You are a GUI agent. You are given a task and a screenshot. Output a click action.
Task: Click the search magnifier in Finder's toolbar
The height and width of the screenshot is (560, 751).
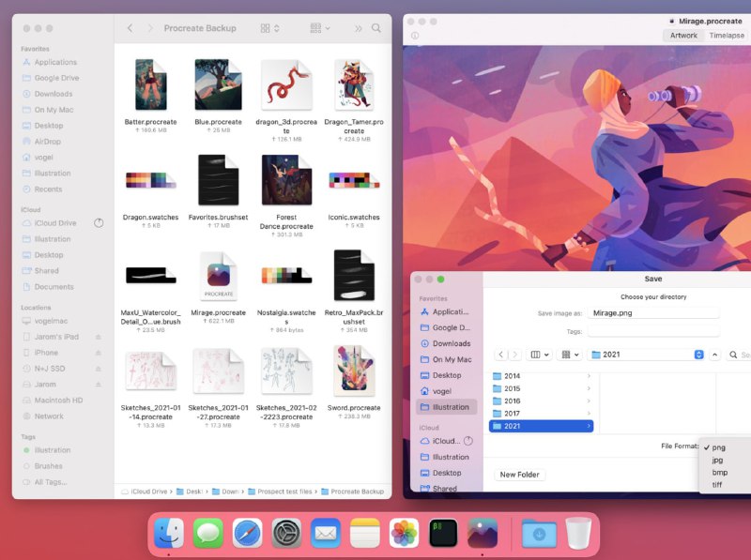click(x=376, y=28)
